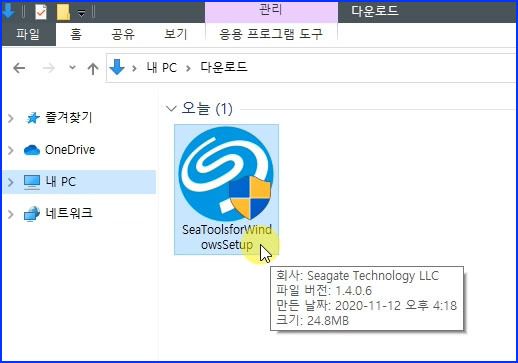Open the chevron between 내 PC and 다운로드
The image size is (518, 363).
point(188,68)
